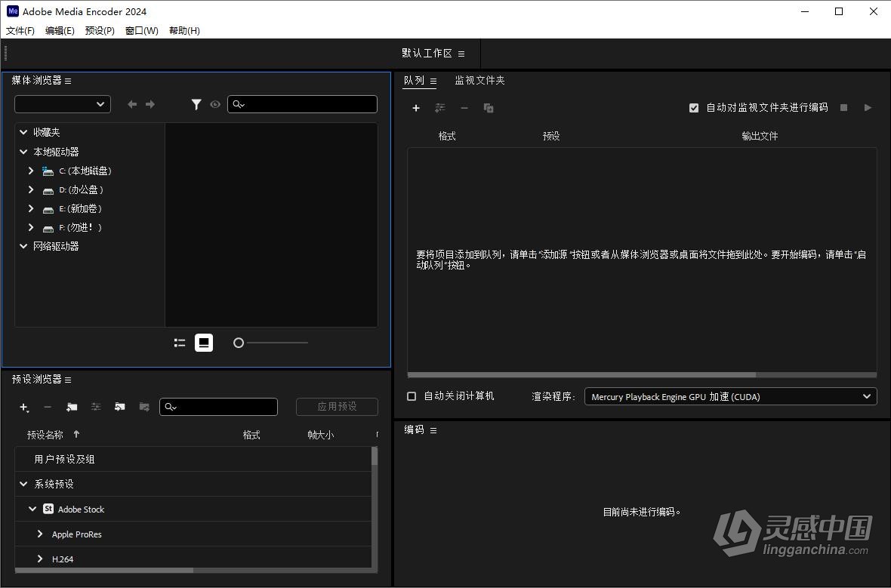
Task: Click the duplicate icon in queue toolbar
Action: (x=488, y=108)
